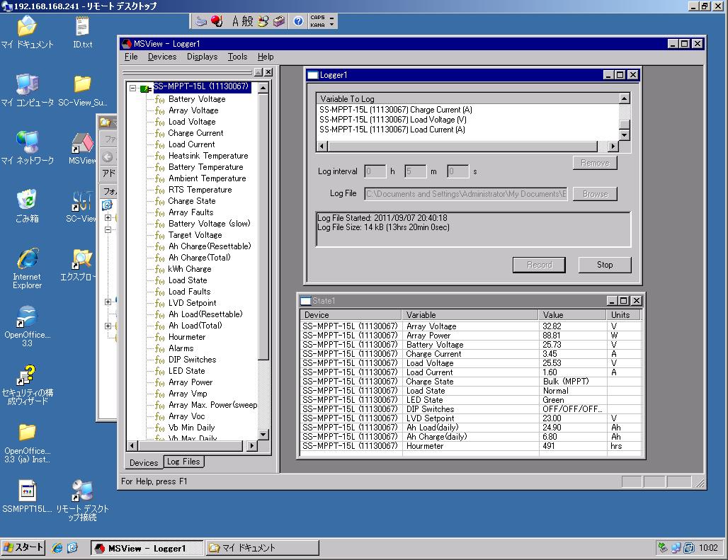Click the Internet Explorer quick launch icon
The width and height of the screenshot is (728, 560).
pyautogui.click(x=57, y=548)
